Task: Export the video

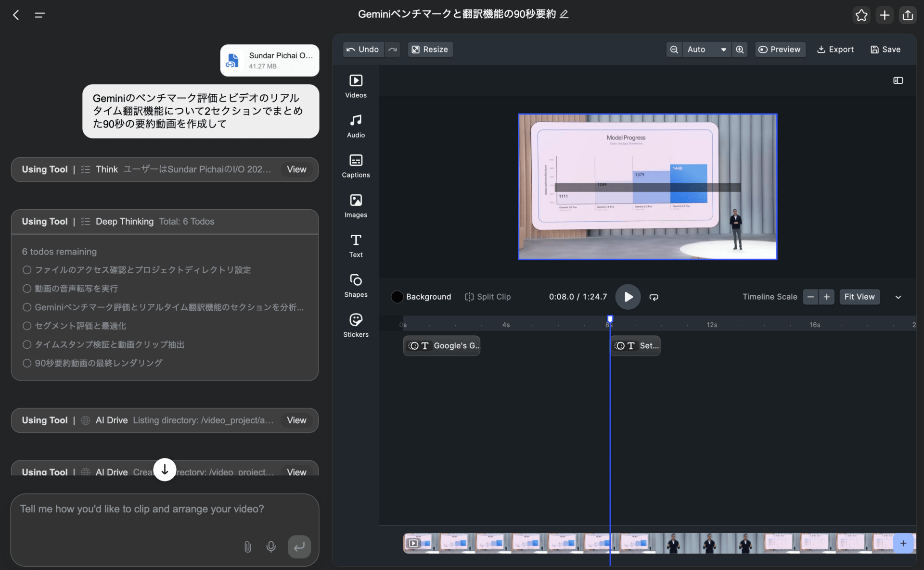Action: point(835,49)
